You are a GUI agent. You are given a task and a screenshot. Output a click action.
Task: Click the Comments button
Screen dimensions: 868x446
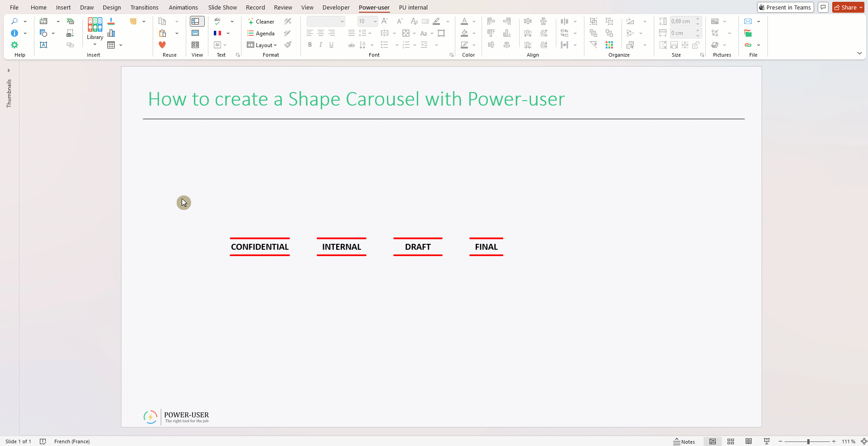[x=823, y=7]
